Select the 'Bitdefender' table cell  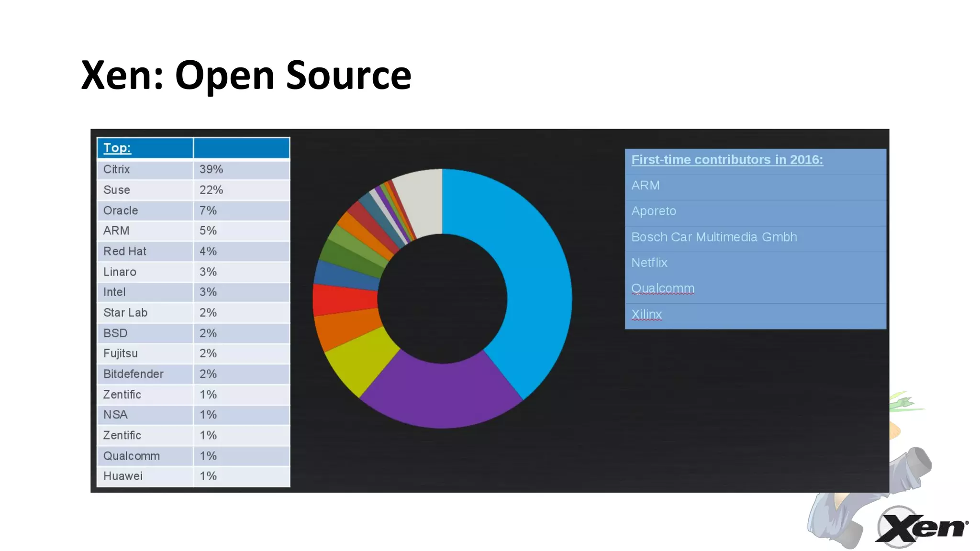click(x=145, y=374)
